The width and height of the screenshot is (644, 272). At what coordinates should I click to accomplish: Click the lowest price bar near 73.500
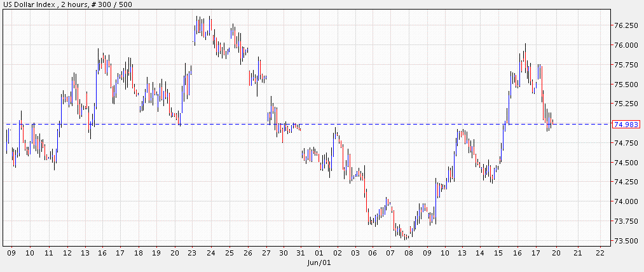[x=405, y=236]
